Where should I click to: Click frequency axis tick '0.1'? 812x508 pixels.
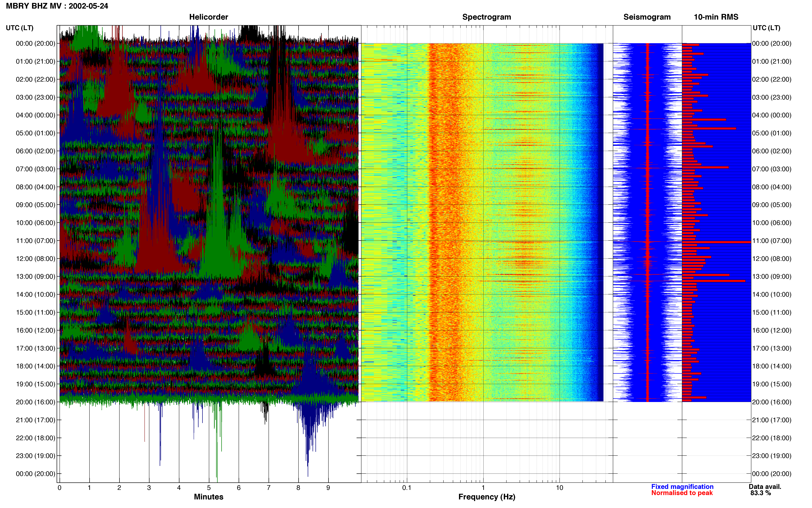[407, 488]
